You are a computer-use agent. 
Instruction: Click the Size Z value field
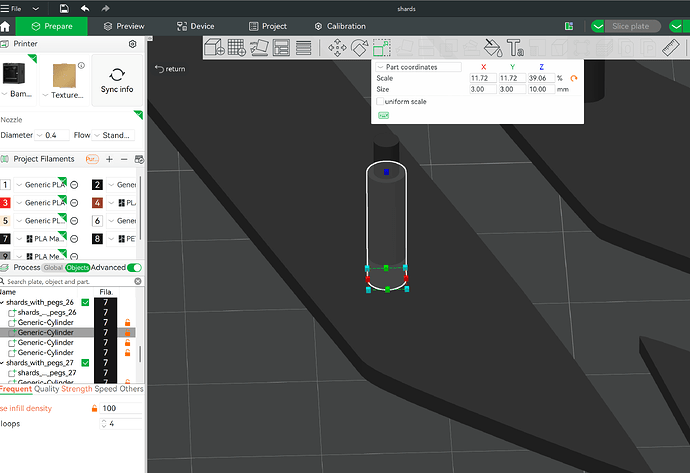pyautogui.click(x=541, y=89)
